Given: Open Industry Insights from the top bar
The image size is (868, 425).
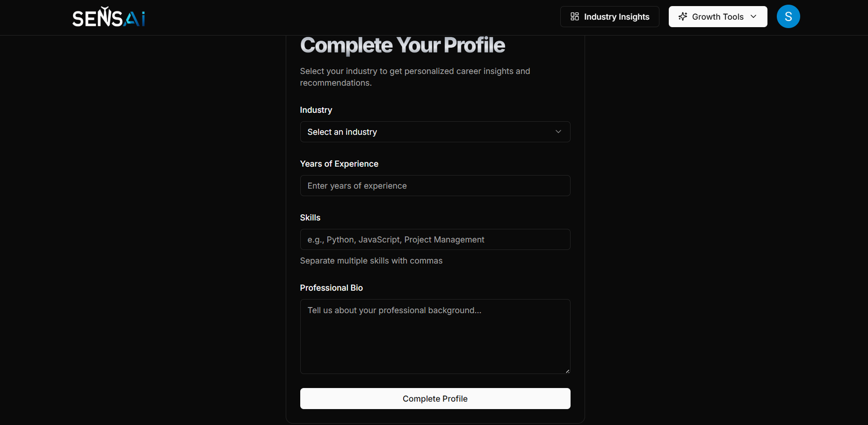Looking at the screenshot, I should tap(609, 16).
